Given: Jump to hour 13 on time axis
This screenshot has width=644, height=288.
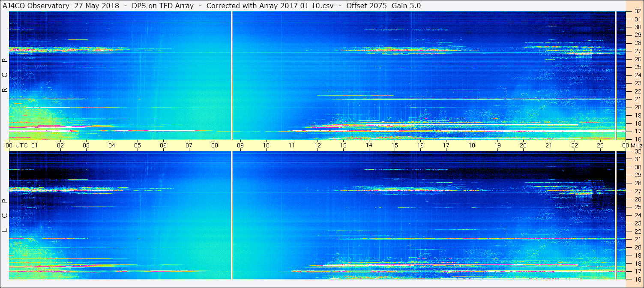Looking at the screenshot, I should 343,145.
